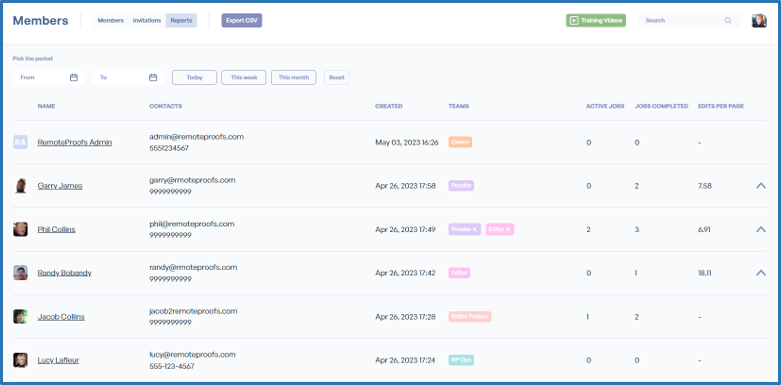Click the Teams column header

[x=459, y=106]
